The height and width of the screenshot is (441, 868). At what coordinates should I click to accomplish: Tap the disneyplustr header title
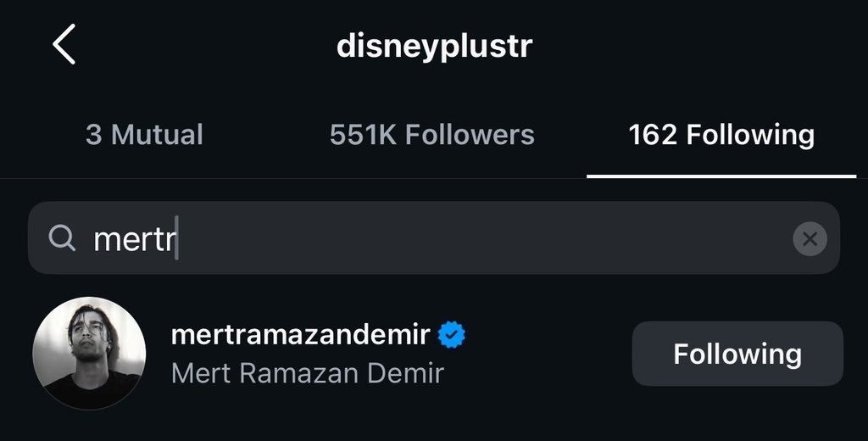pos(434,46)
